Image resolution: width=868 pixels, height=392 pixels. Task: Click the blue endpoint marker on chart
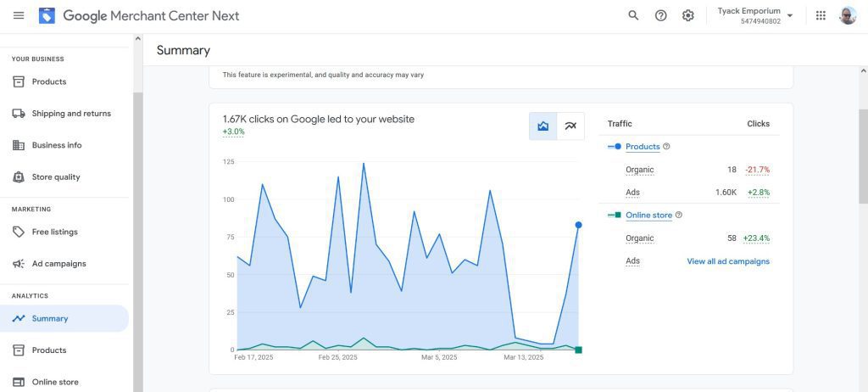pyautogui.click(x=578, y=225)
